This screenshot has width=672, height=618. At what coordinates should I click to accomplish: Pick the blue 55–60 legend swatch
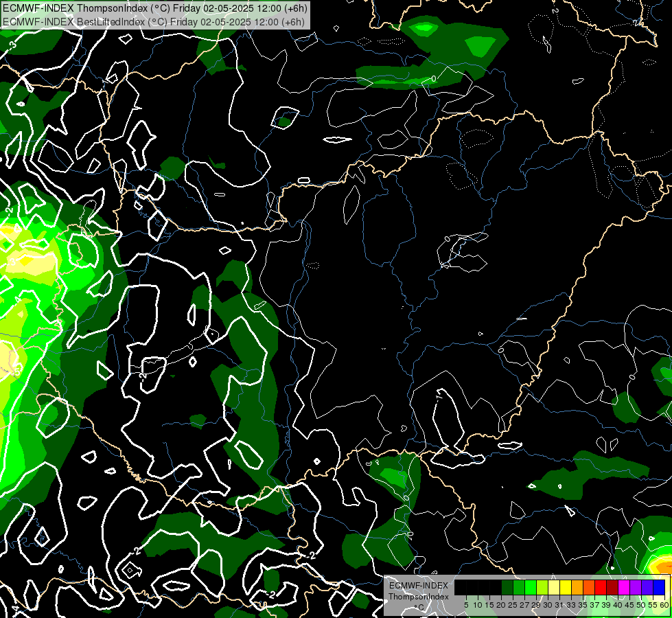pos(659,587)
